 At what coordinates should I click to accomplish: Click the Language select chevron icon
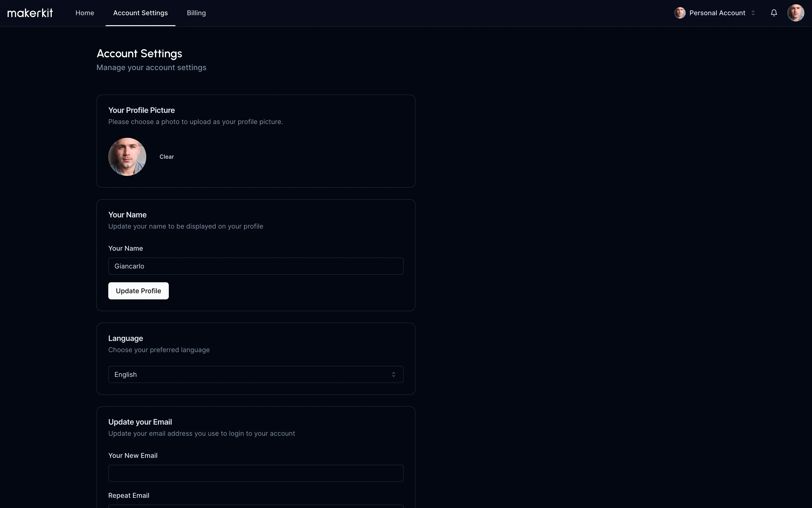(393, 375)
